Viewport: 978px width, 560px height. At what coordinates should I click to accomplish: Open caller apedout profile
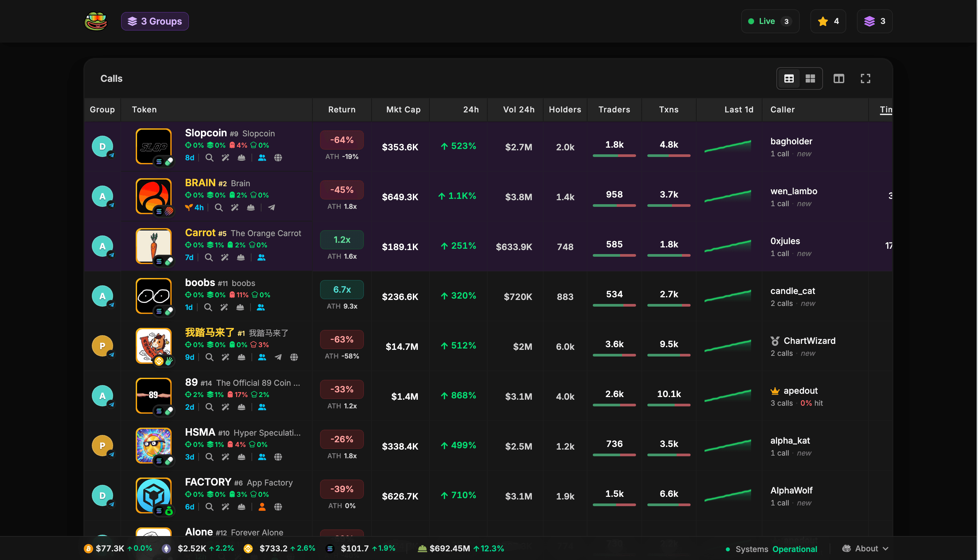pyautogui.click(x=801, y=391)
